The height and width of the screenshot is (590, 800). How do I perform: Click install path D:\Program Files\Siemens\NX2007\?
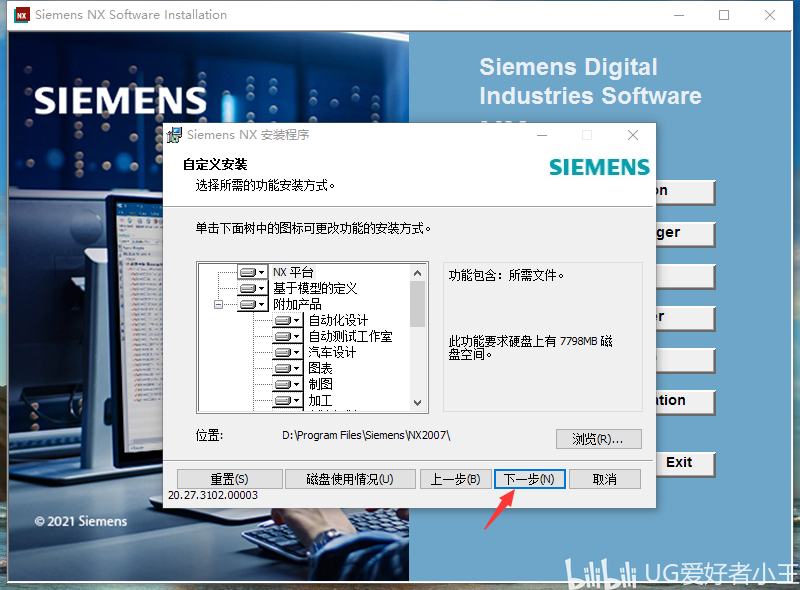pyautogui.click(x=366, y=435)
